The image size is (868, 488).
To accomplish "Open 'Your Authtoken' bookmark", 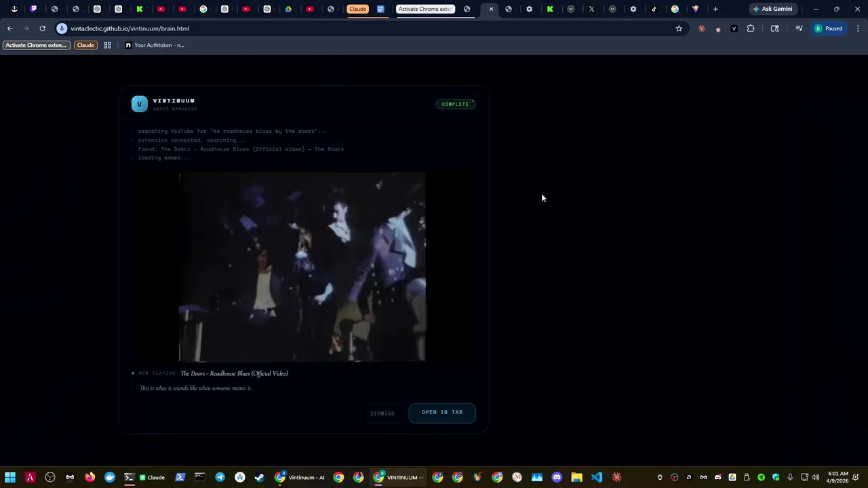I will pyautogui.click(x=155, y=45).
